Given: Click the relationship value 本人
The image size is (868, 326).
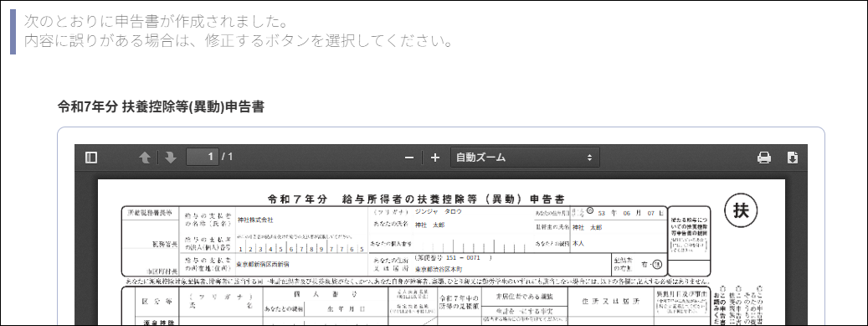Looking at the screenshot, I should coord(578,243).
